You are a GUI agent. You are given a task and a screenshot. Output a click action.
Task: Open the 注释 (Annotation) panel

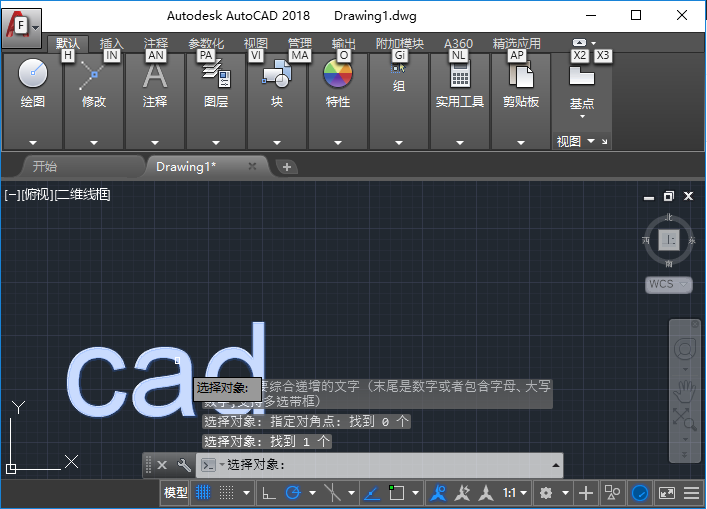tap(155, 83)
